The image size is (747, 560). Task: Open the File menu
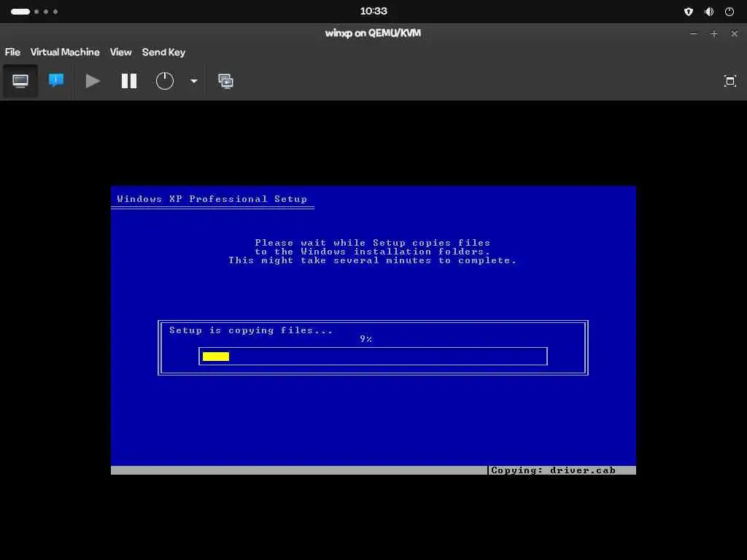[12, 52]
